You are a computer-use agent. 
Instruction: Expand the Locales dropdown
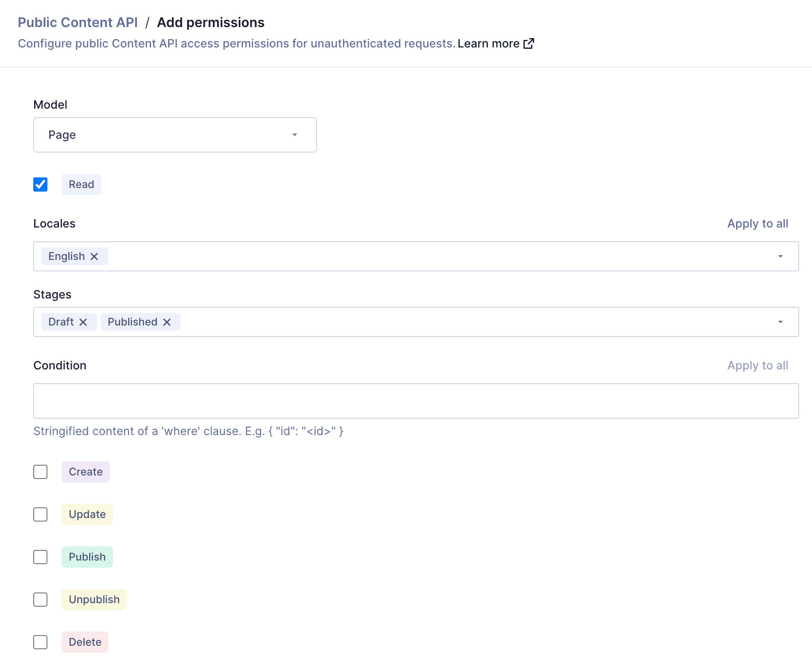781,256
